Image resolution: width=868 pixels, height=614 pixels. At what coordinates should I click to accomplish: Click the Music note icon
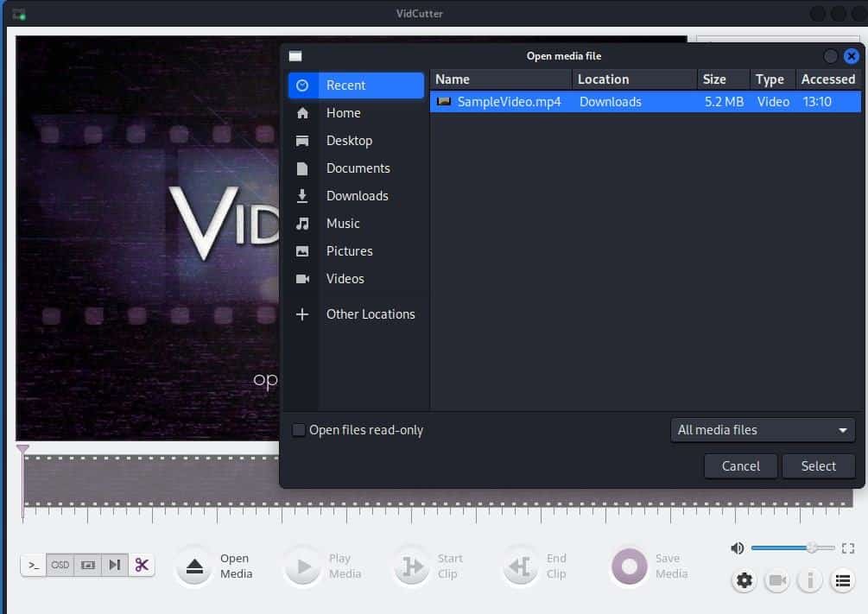pos(302,224)
